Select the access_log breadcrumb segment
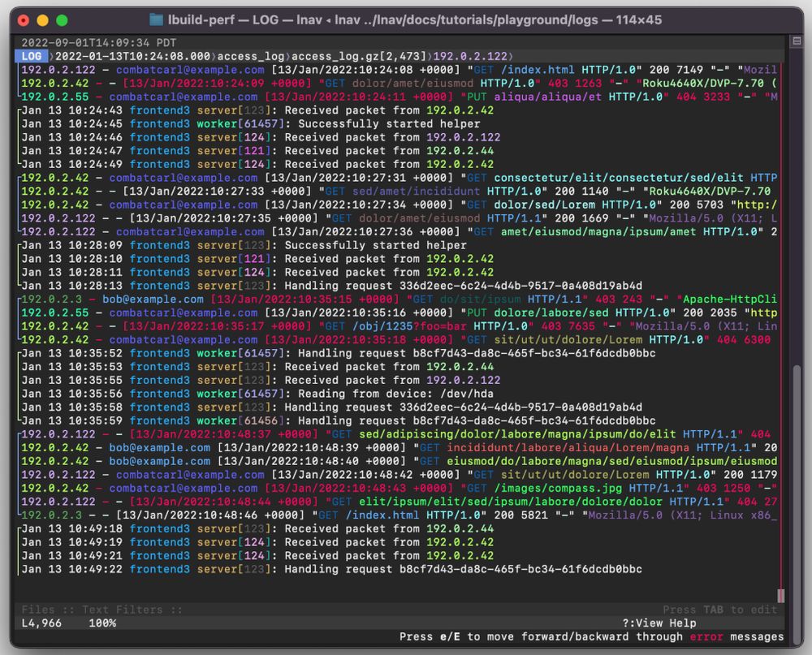Image resolution: width=812 pixels, height=655 pixels. (x=251, y=56)
